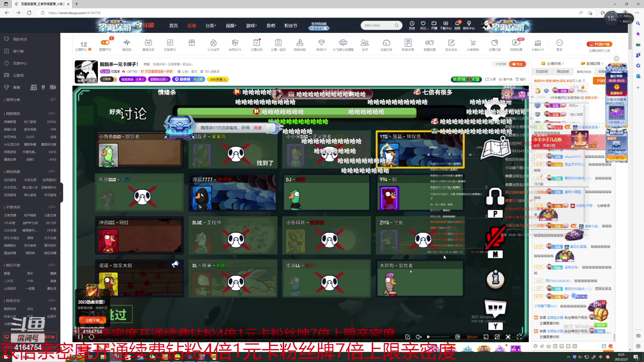Click the orange 关注 follow button

click(x=517, y=64)
